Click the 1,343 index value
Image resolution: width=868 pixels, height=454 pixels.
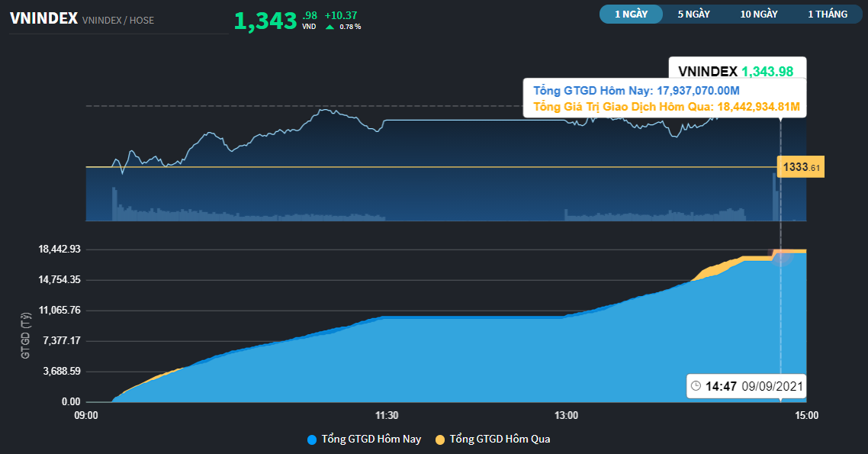(x=265, y=21)
